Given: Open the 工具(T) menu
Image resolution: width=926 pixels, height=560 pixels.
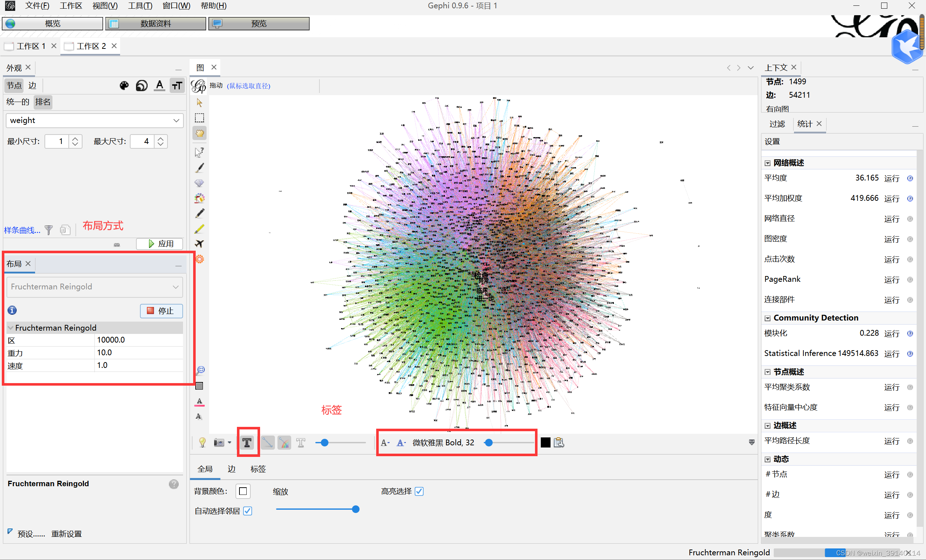Looking at the screenshot, I should click(x=140, y=6).
